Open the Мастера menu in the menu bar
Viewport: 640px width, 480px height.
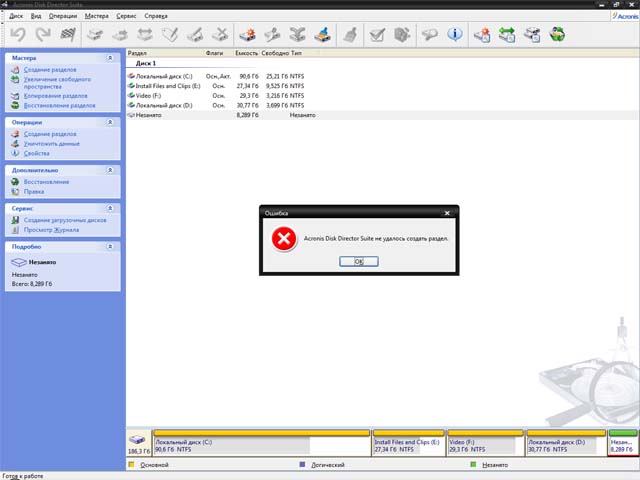coord(97,16)
